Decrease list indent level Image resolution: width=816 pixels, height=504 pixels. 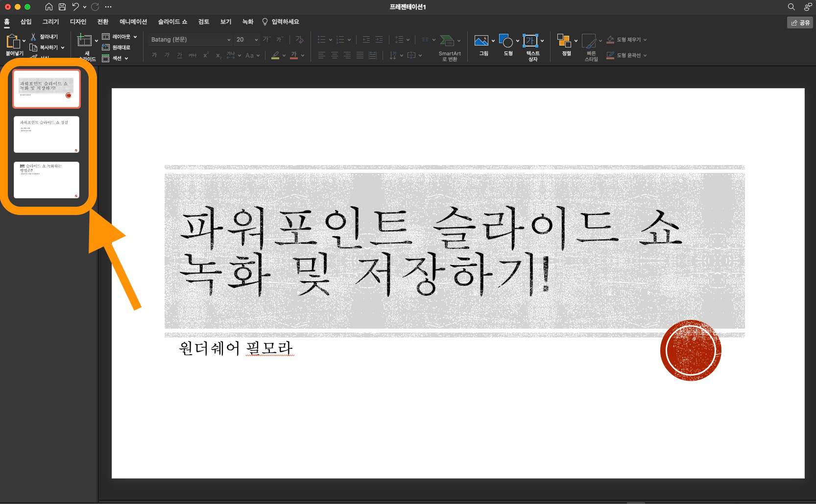pyautogui.click(x=366, y=40)
